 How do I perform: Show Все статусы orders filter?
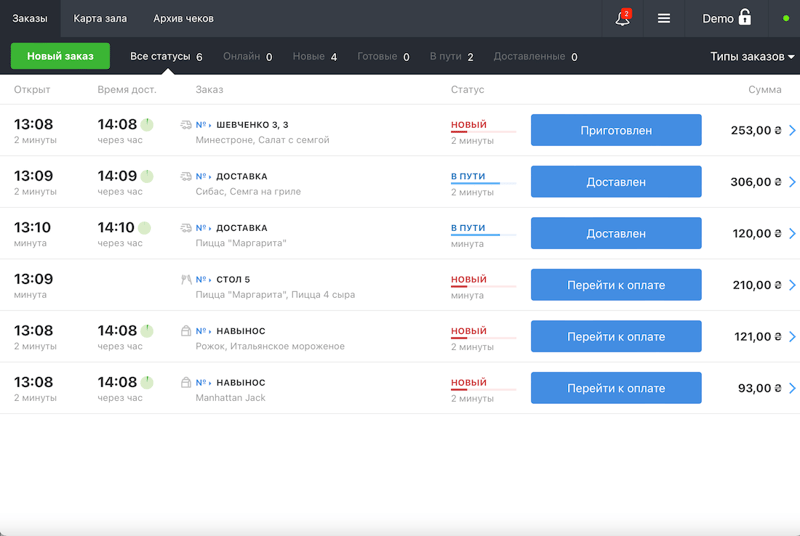click(x=166, y=57)
